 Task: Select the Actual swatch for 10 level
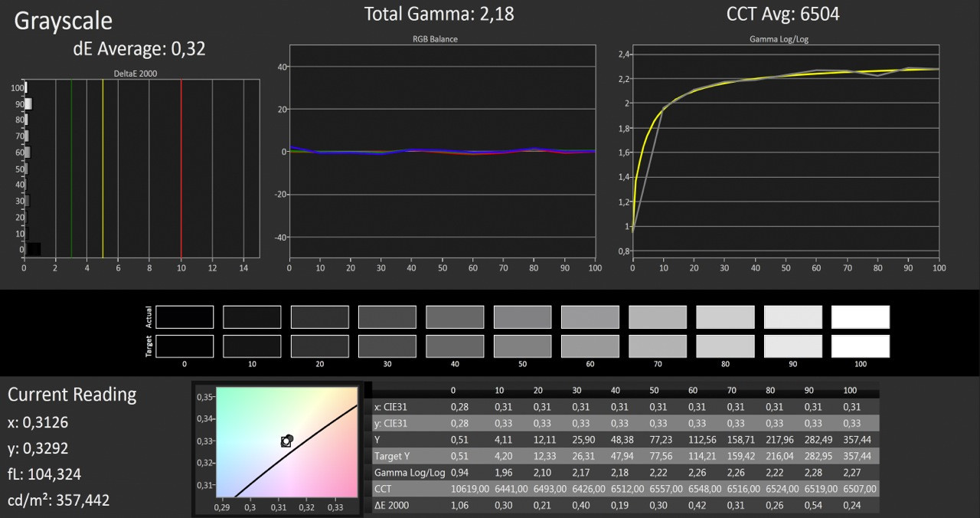252,317
